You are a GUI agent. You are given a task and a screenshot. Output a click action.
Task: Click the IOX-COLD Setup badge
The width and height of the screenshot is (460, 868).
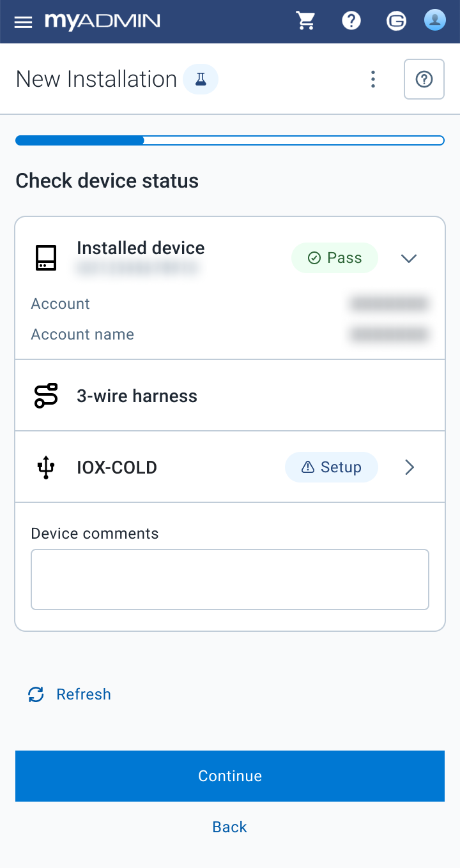point(331,467)
